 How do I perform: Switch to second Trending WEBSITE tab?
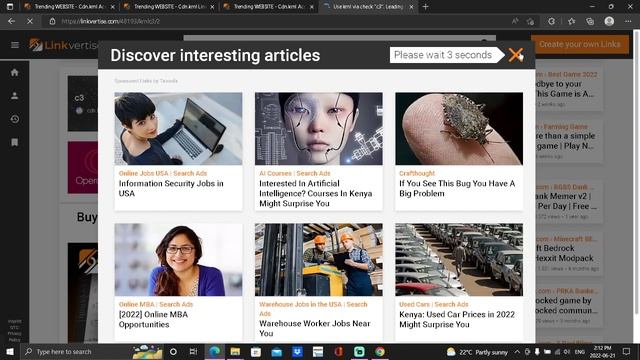169,7
